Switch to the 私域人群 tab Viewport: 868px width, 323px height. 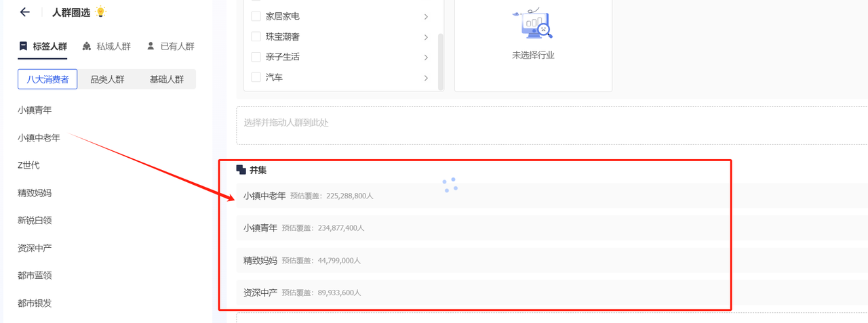pyautogui.click(x=106, y=46)
